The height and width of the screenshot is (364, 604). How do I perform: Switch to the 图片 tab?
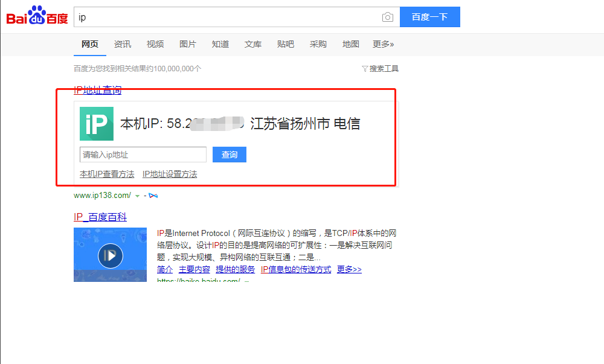pos(188,43)
